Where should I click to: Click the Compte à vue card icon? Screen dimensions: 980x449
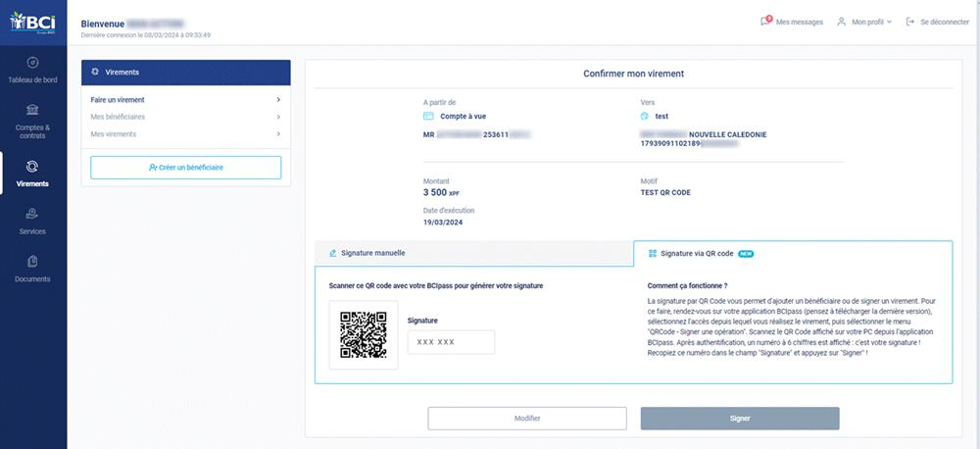tap(428, 117)
